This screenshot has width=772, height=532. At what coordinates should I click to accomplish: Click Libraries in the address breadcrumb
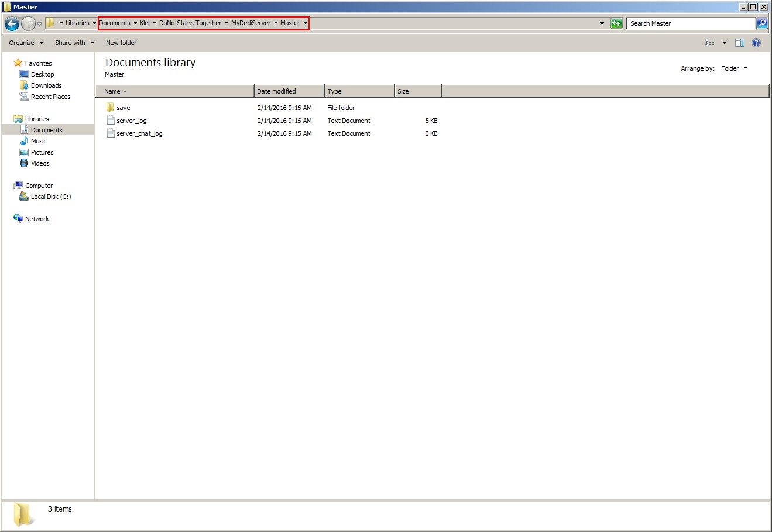[x=77, y=23]
